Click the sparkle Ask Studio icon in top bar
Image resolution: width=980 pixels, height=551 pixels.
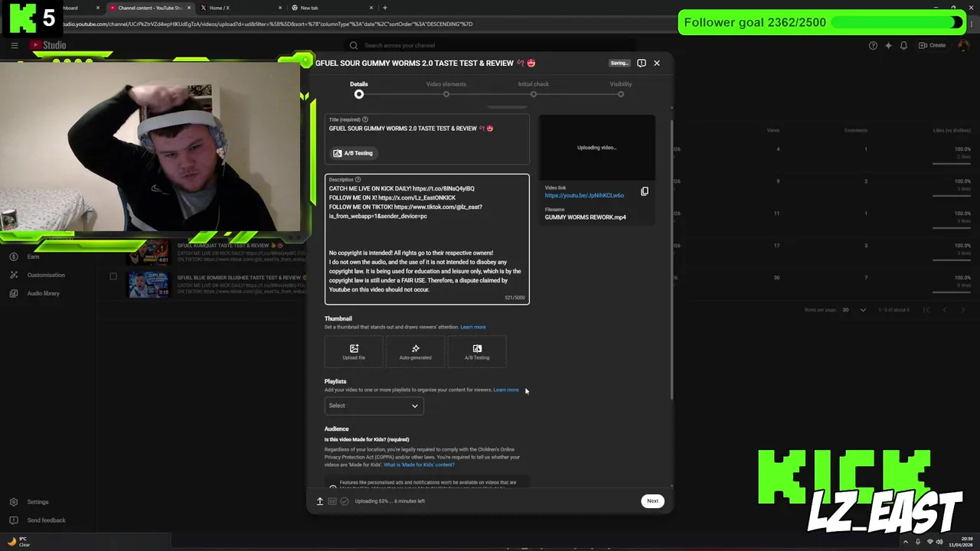click(x=888, y=45)
